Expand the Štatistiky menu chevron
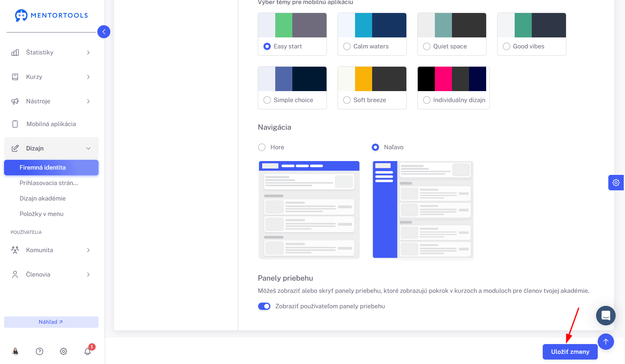625x364 pixels. (88, 52)
